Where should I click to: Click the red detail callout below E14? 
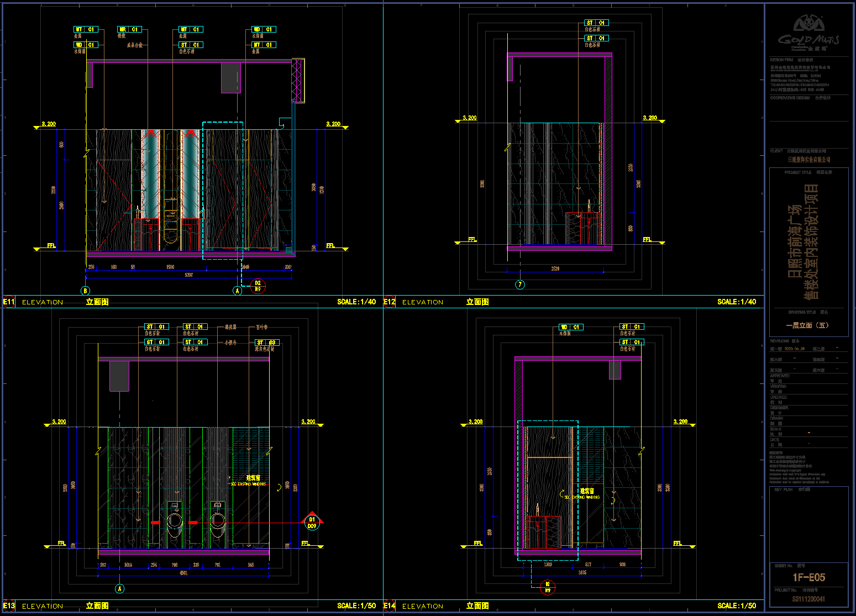[x=548, y=587]
